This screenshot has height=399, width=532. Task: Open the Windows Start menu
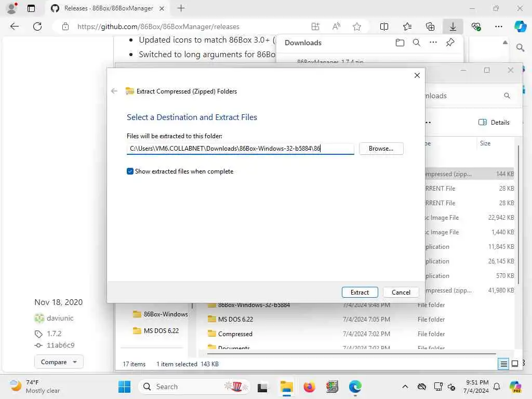124,387
